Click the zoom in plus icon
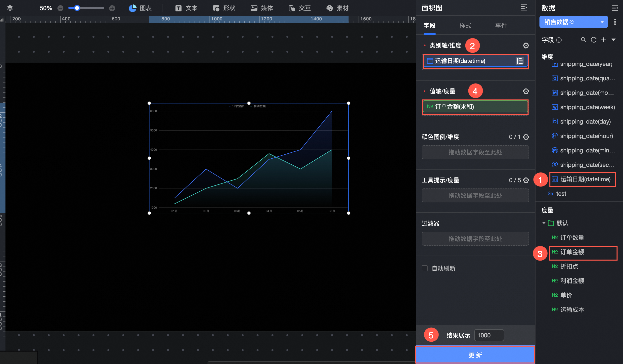Viewport: 623px width, 364px height. (112, 8)
